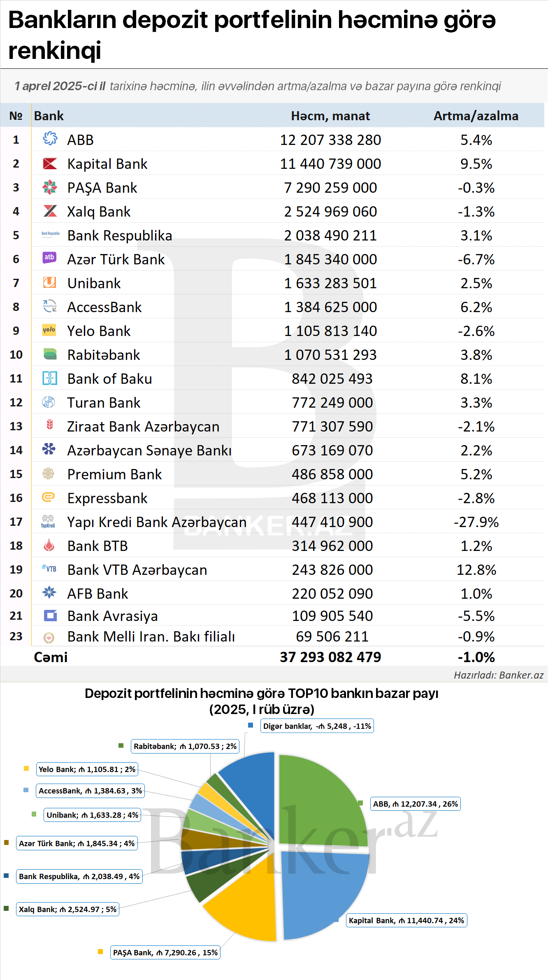
Task: Click the Yelo Bank yellow logo
Action: pos(49,330)
